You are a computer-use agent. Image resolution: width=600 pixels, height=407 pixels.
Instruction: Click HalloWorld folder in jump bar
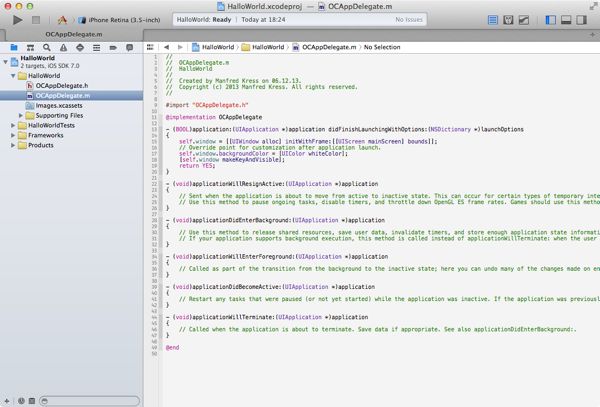pyautogui.click(x=263, y=47)
